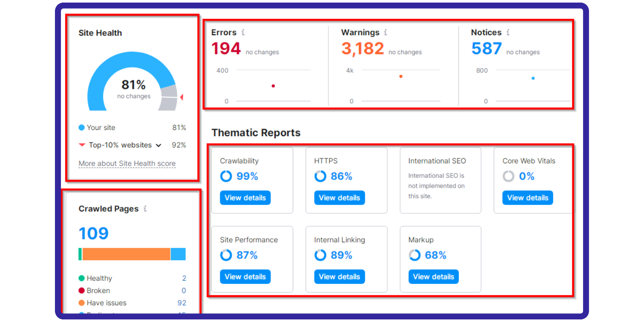View details for Crawlability report
This screenshot has width=644, height=322.
[245, 197]
